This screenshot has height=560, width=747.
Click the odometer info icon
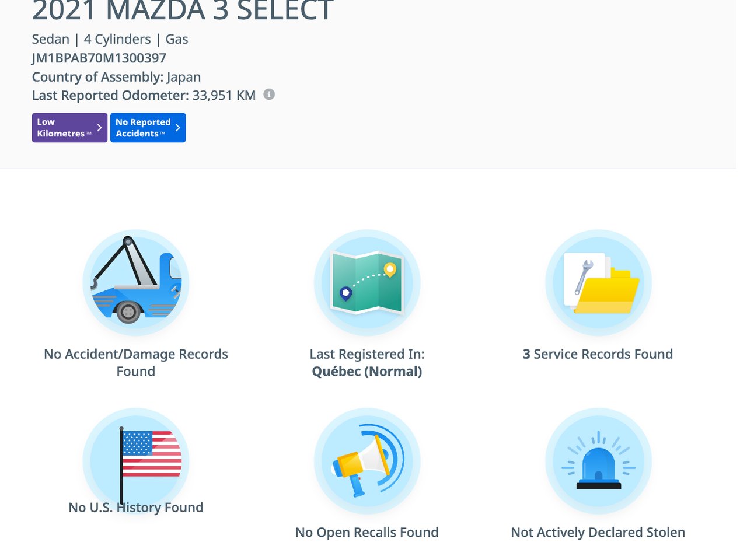[x=269, y=94]
